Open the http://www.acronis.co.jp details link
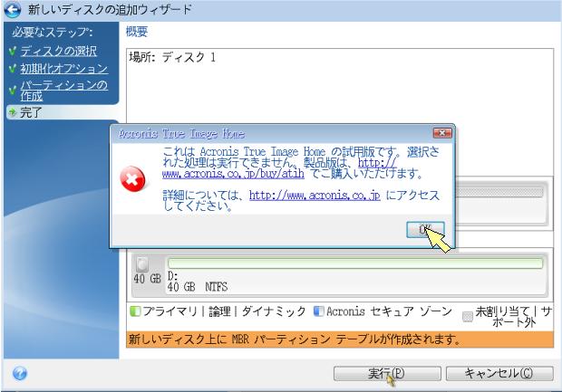The image size is (562, 392). (315, 196)
